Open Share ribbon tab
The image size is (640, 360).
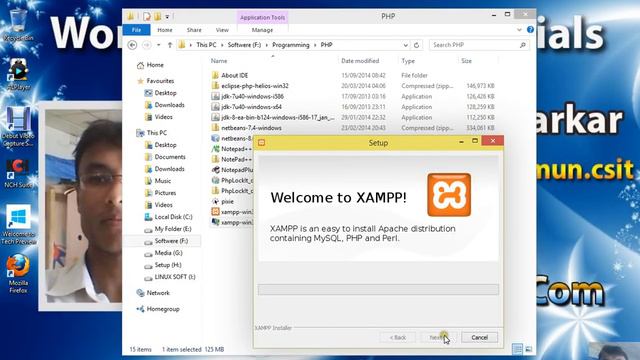(194, 30)
